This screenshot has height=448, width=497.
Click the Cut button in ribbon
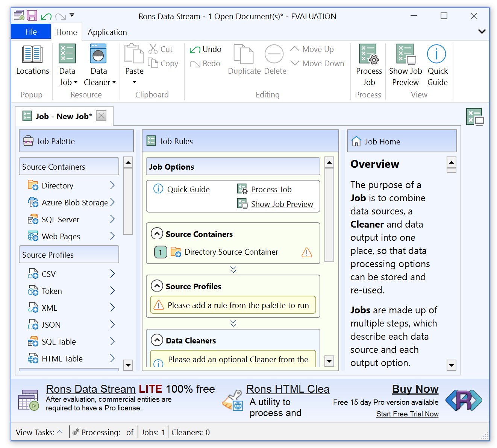pos(161,49)
